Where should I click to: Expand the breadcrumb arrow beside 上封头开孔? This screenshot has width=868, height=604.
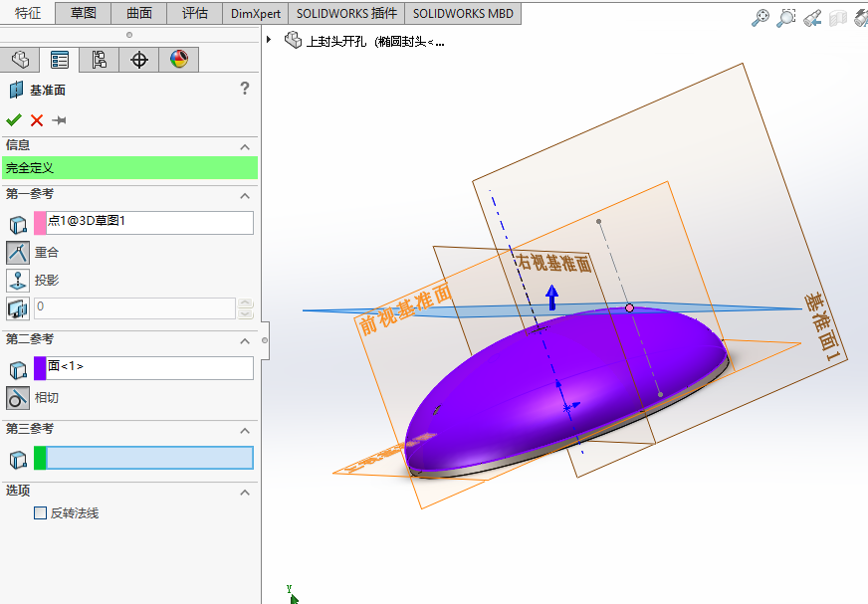pos(269,40)
